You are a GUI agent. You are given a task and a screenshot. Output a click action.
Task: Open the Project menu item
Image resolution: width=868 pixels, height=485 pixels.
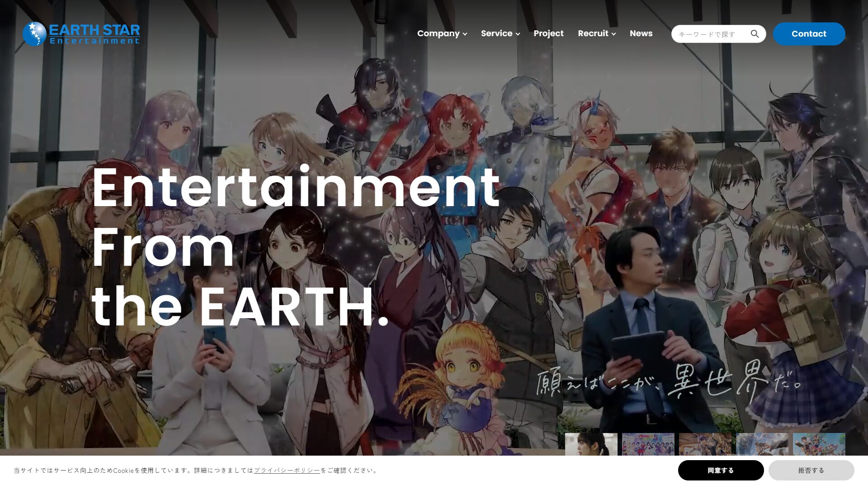click(548, 33)
